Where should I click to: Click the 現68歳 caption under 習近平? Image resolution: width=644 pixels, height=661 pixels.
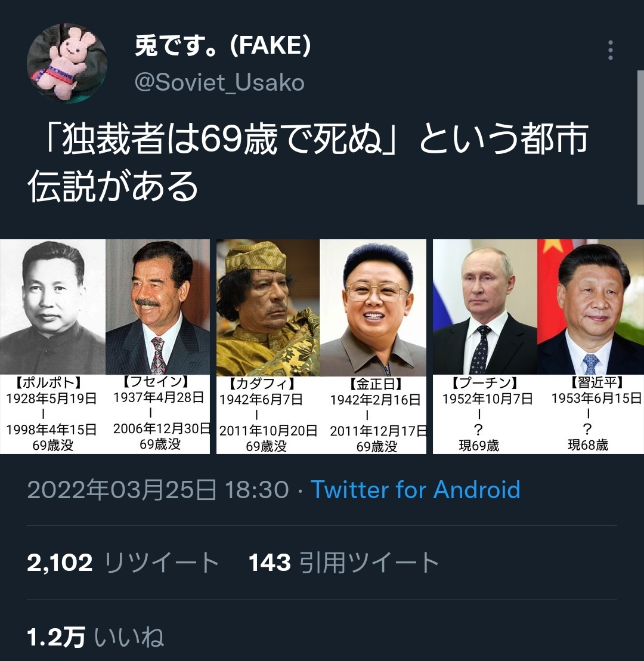point(588,444)
